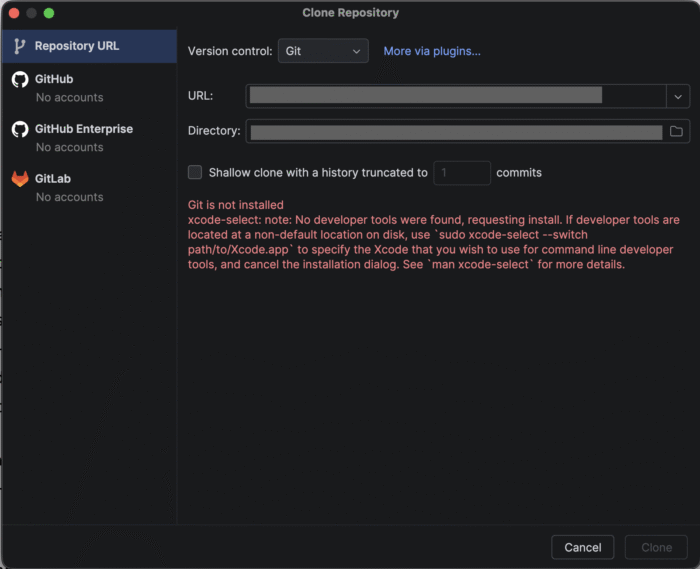Enable the Shallow clone checkbox
The width and height of the screenshot is (700, 569).
195,172
